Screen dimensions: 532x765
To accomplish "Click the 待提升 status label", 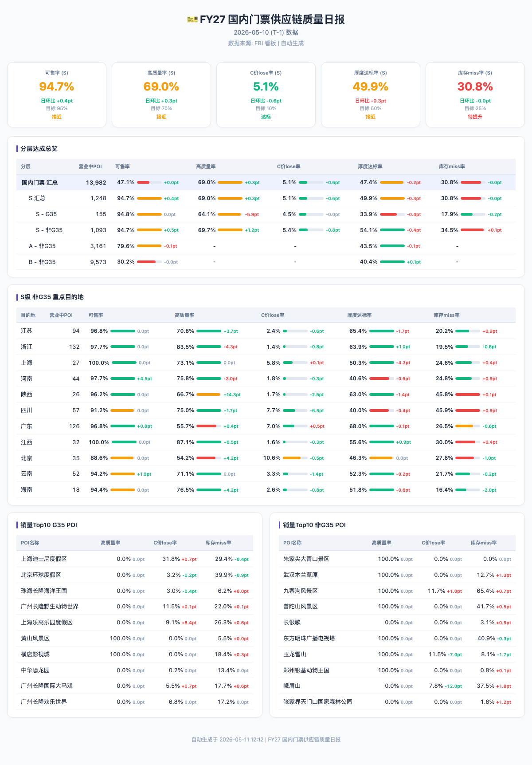I will click(x=475, y=117).
